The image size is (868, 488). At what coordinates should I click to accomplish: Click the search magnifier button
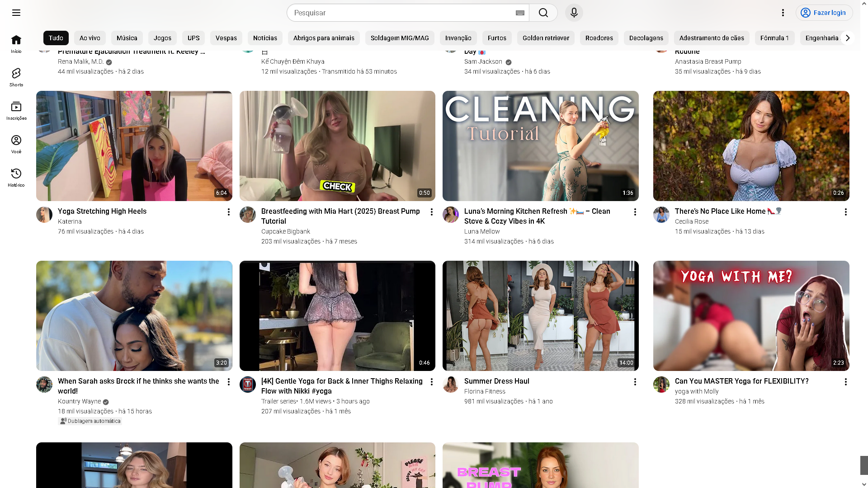pyautogui.click(x=543, y=13)
